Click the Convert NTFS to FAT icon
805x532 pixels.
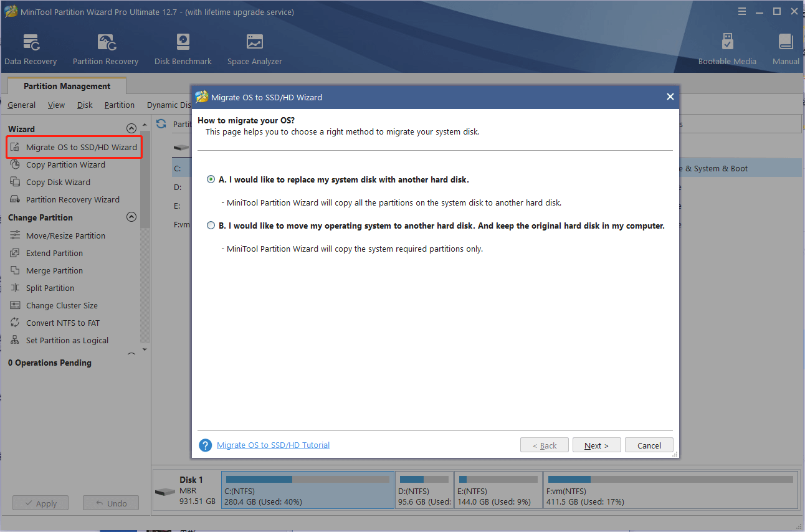coord(15,323)
